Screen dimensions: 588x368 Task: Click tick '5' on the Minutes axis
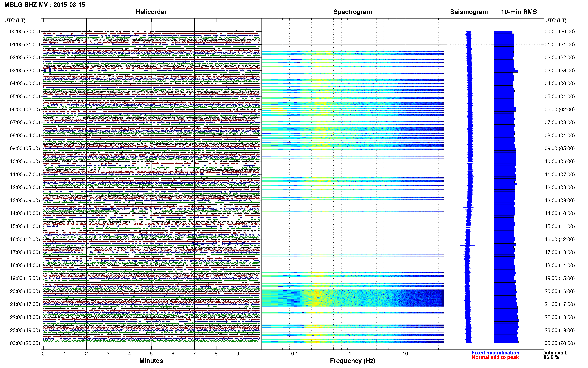click(151, 354)
